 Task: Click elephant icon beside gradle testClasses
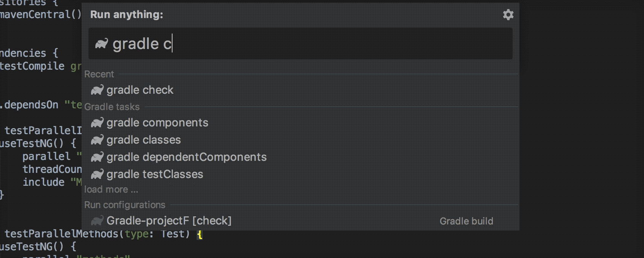(x=97, y=174)
